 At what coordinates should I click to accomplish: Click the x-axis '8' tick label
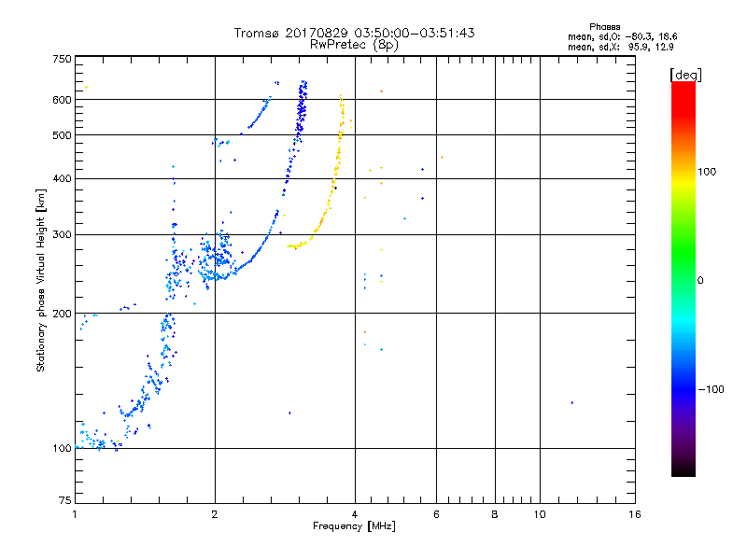tap(495, 514)
